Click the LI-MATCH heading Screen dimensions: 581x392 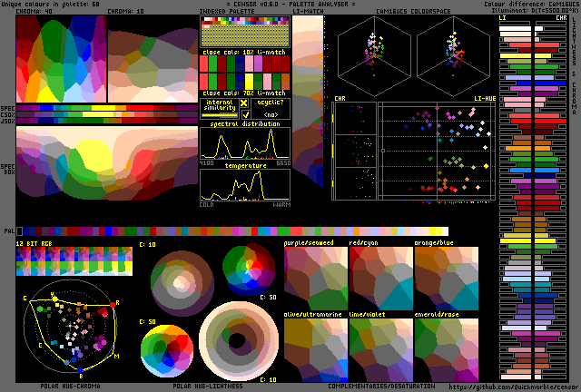309,12
